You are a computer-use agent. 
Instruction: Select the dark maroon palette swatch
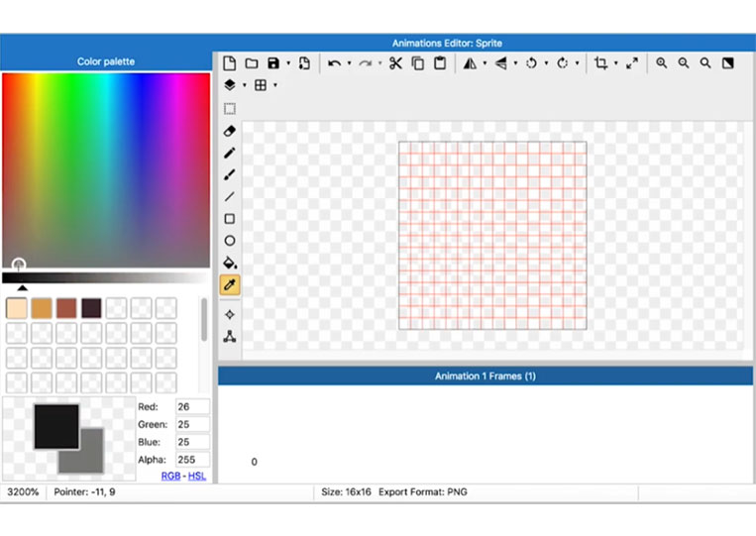91,308
